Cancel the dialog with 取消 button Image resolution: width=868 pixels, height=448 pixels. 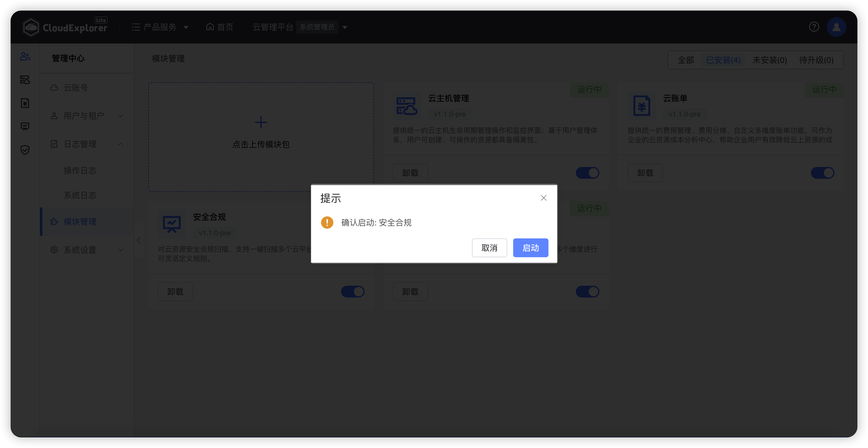[489, 248]
